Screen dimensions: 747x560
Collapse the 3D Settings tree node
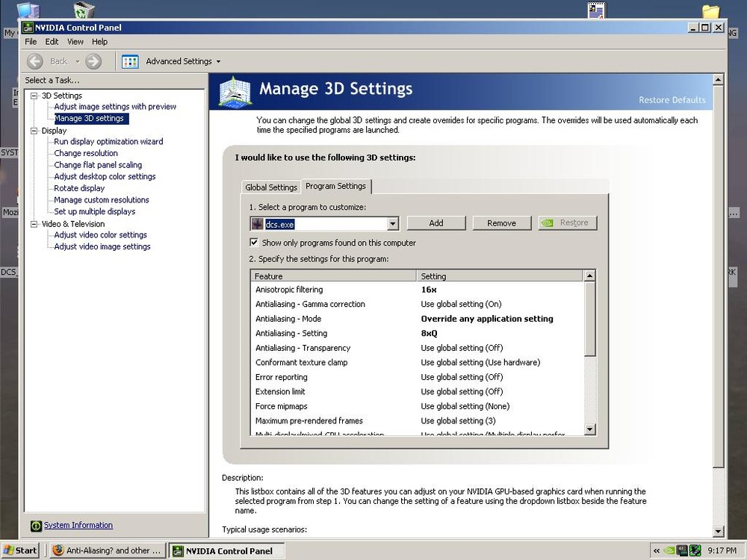[34, 96]
